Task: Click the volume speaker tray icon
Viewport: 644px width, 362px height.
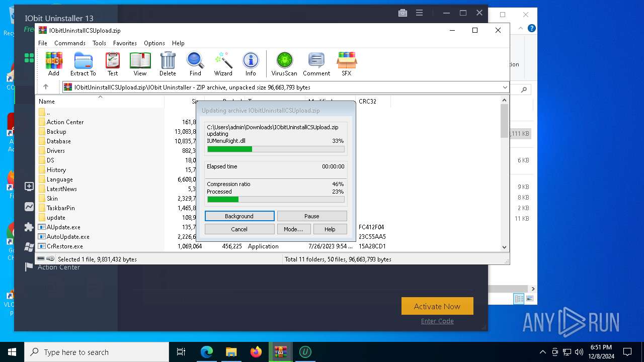Action: pyautogui.click(x=579, y=352)
